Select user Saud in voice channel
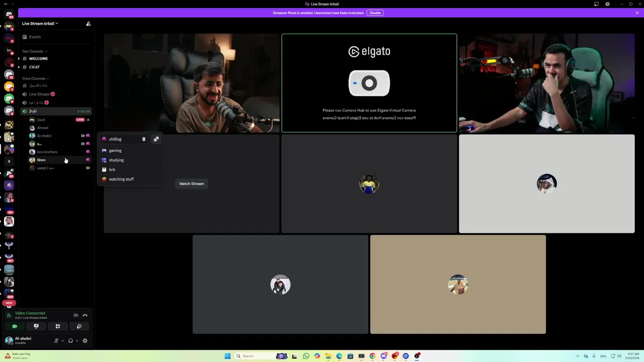 coord(58,120)
